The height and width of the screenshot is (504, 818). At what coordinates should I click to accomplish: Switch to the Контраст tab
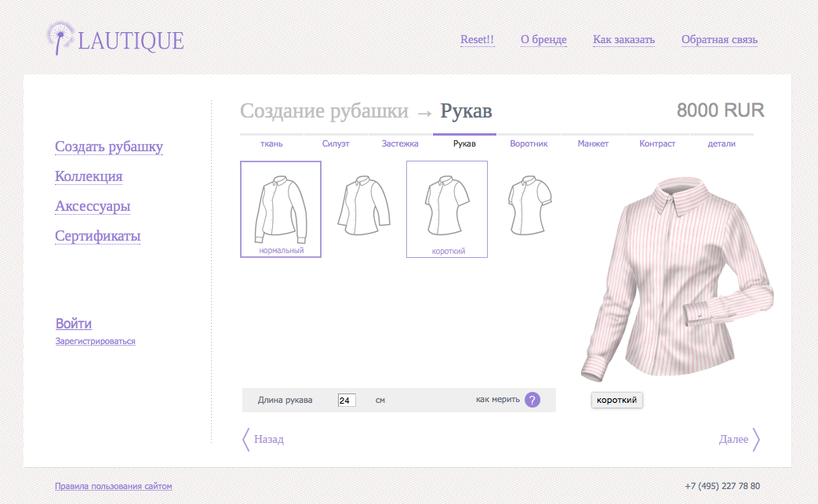coord(657,143)
